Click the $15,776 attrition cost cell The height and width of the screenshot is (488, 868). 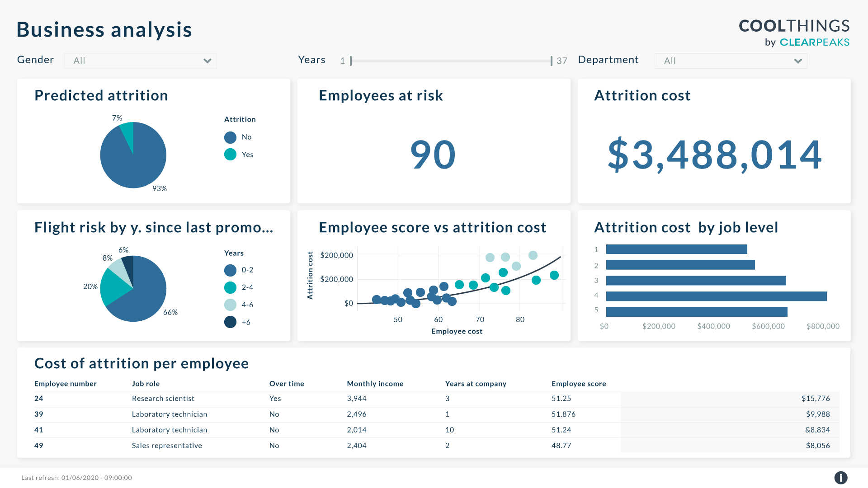pyautogui.click(x=816, y=399)
